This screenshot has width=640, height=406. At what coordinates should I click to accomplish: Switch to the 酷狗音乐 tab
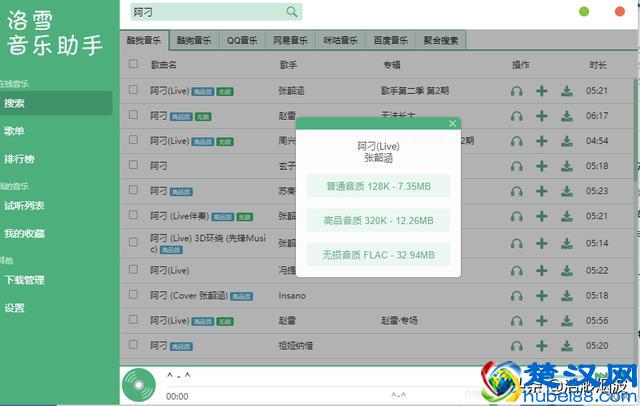point(194,40)
